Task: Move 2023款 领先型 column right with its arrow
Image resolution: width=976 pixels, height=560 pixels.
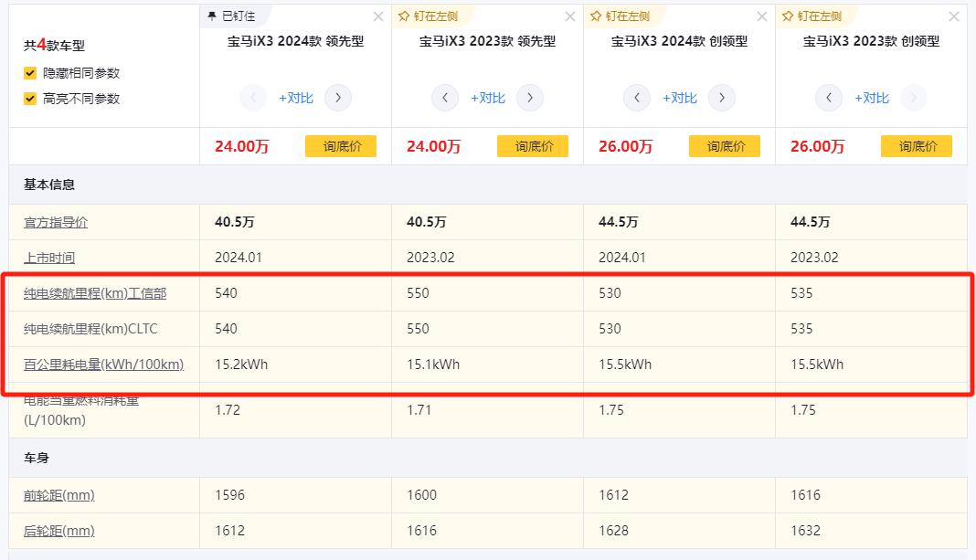Action: pyautogui.click(x=530, y=98)
